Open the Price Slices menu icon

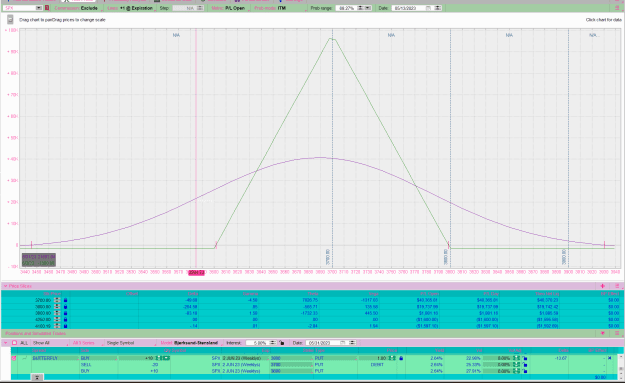(x=617, y=286)
